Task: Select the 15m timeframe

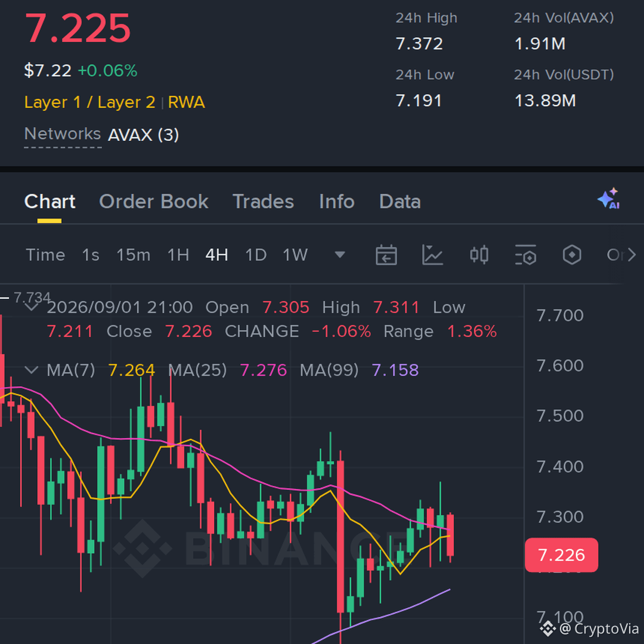Action: [133, 255]
